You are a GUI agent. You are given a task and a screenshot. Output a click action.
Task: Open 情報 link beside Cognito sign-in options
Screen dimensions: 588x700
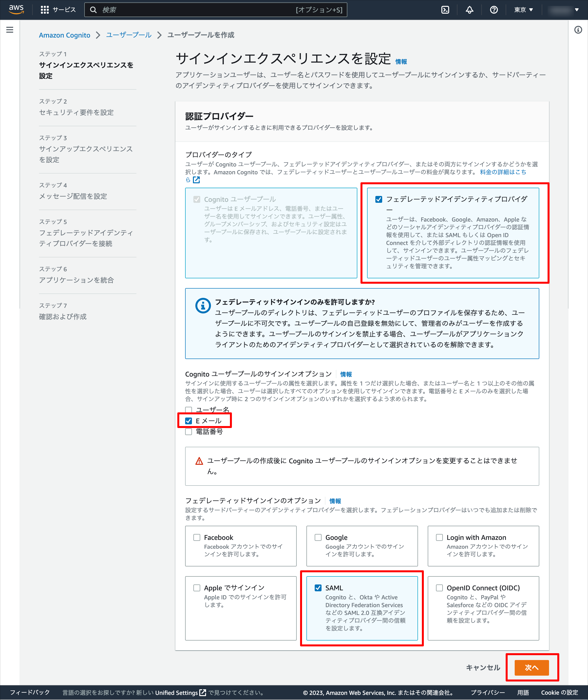point(346,374)
